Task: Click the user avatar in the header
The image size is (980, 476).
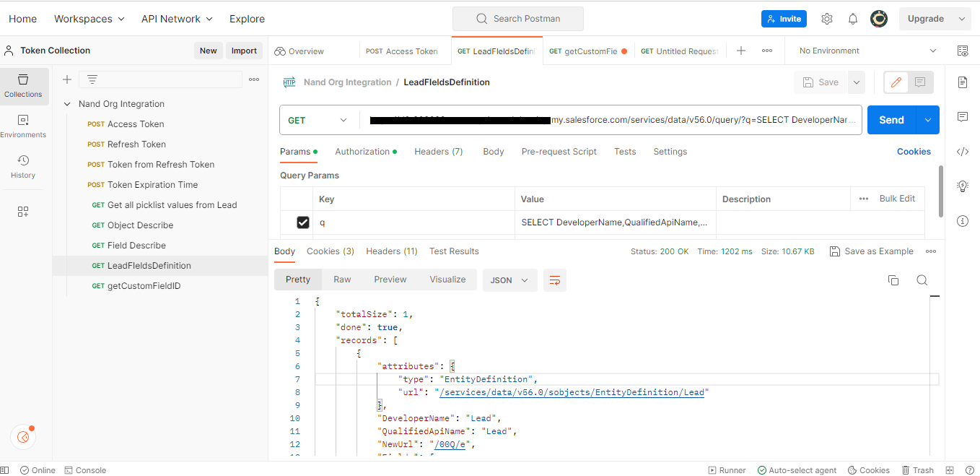Action: 879,19
